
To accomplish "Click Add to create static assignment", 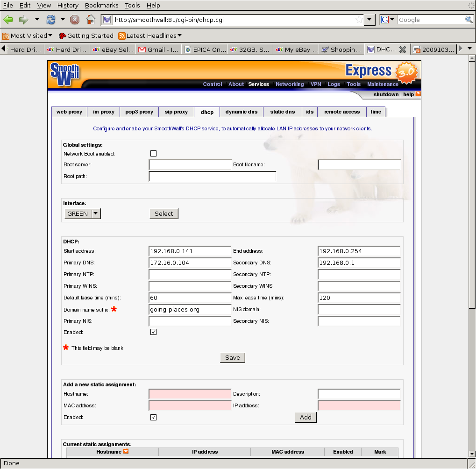I will click(305, 417).
